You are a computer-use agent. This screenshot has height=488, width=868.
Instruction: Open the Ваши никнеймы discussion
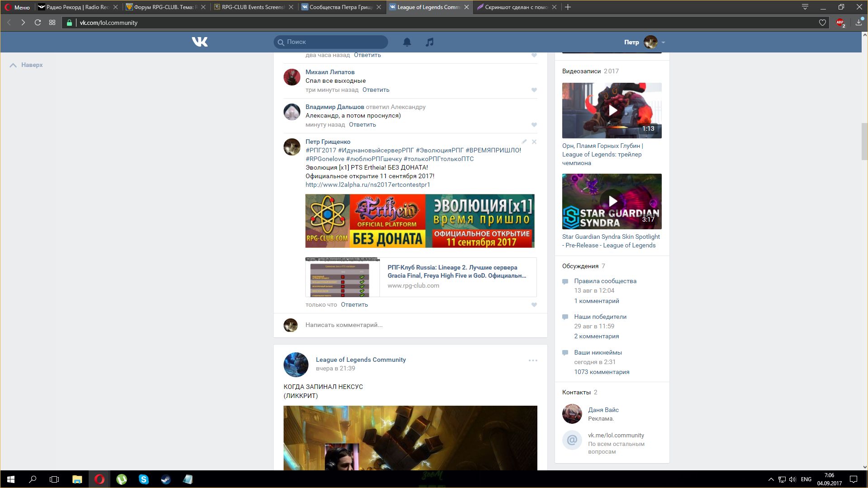coord(598,352)
